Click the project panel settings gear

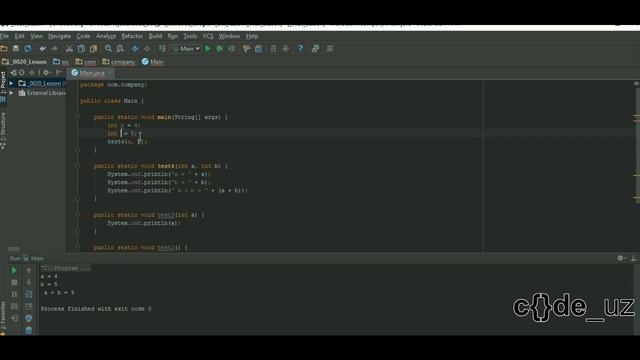pyautogui.click(x=47, y=73)
